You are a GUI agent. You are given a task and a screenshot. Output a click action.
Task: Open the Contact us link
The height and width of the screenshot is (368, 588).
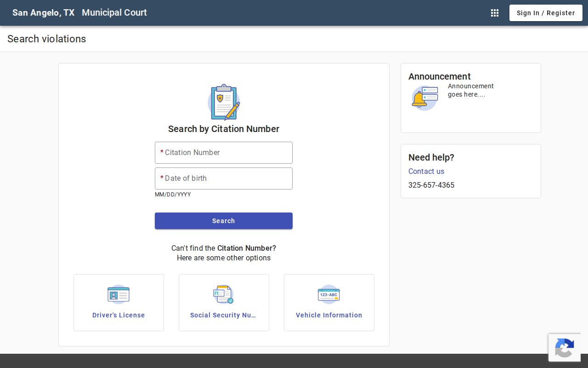click(426, 171)
